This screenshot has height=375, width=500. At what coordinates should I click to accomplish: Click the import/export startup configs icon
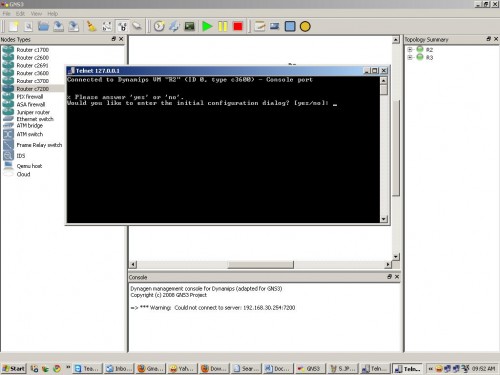click(x=174, y=26)
